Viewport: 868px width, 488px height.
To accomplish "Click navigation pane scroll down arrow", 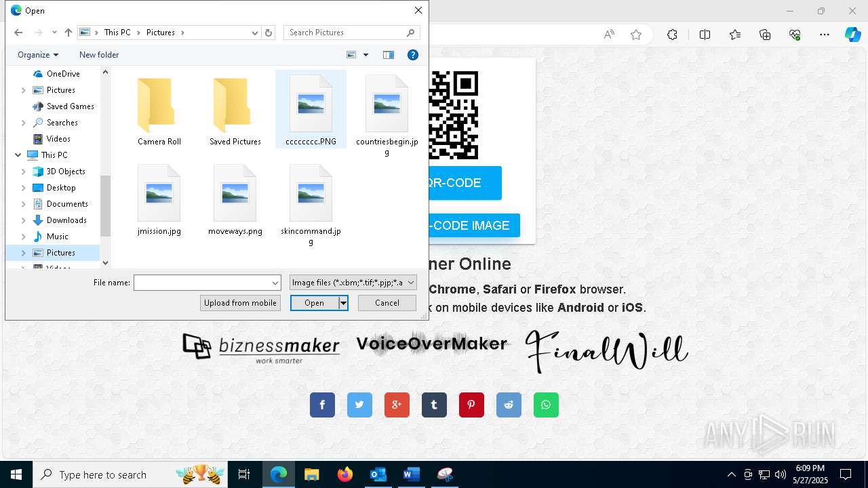I will click(x=105, y=263).
